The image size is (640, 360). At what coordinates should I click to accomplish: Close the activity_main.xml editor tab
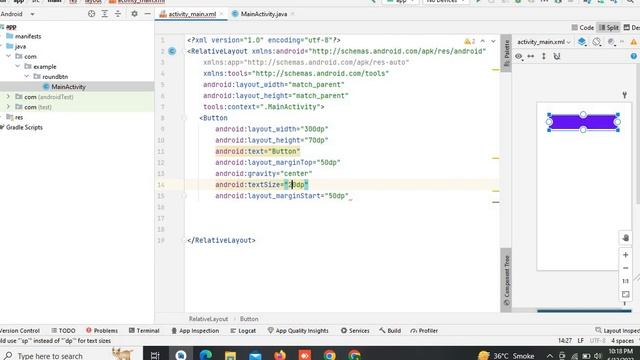click(x=222, y=14)
